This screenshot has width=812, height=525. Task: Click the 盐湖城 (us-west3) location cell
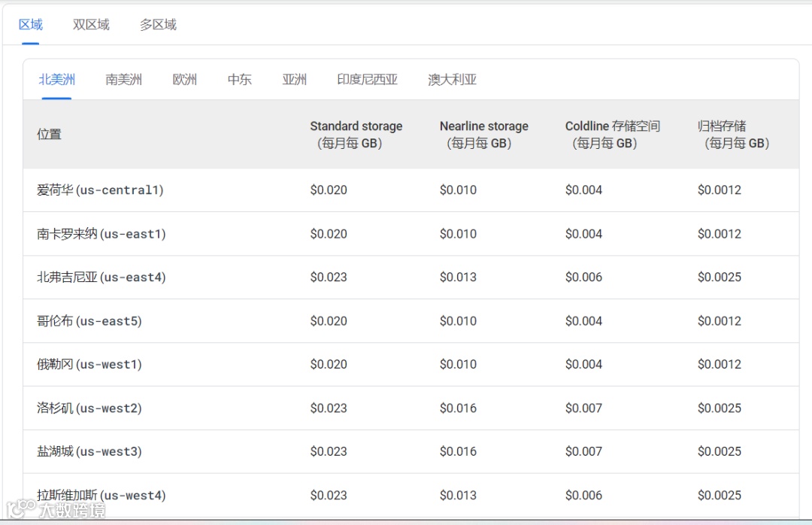point(89,452)
